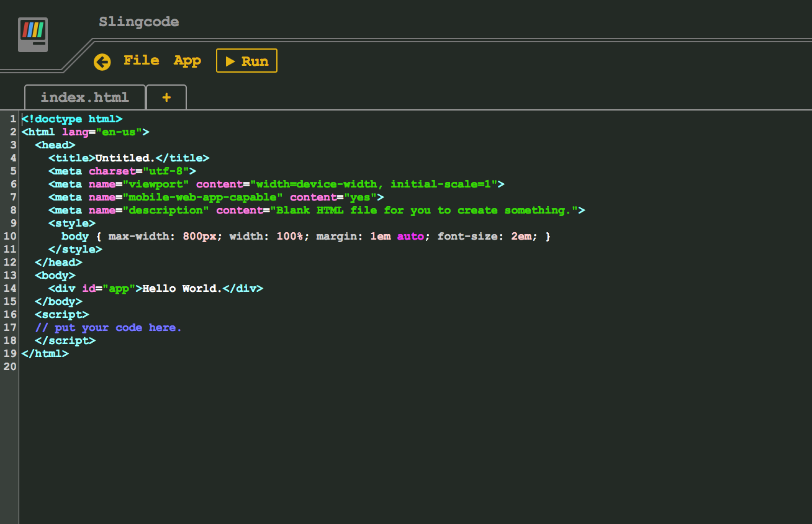Click the "// put your code here." comment
The height and width of the screenshot is (524, 812).
[109, 327]
